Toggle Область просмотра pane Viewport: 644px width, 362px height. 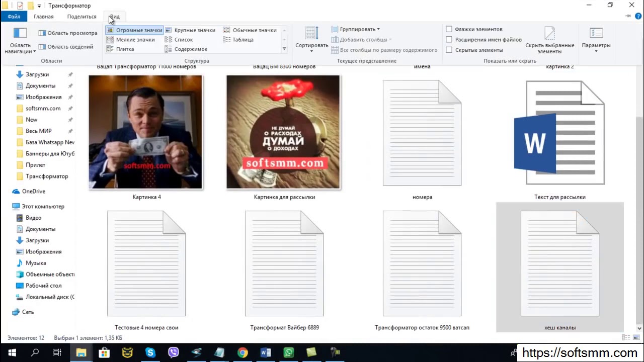click(x=68, y=33)
